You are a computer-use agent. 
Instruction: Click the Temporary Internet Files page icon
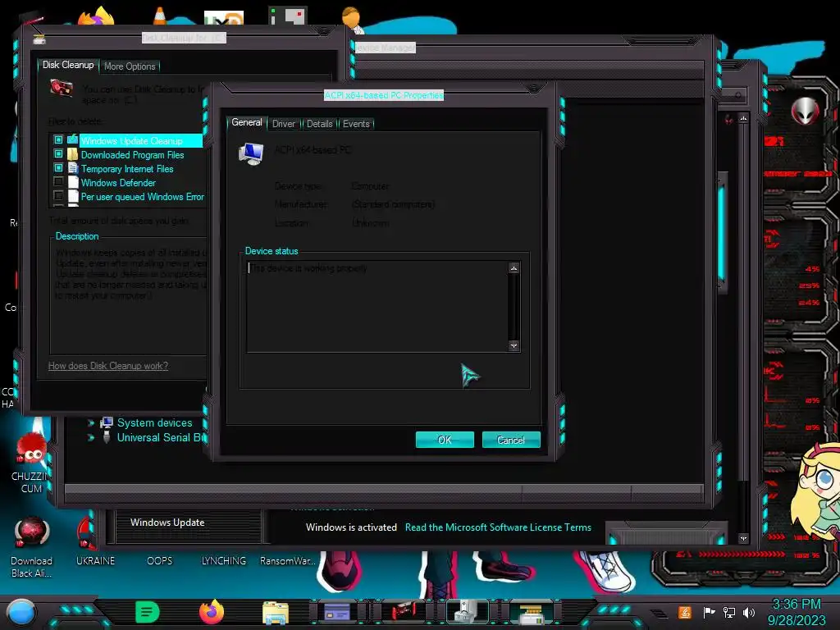point(73,168)
